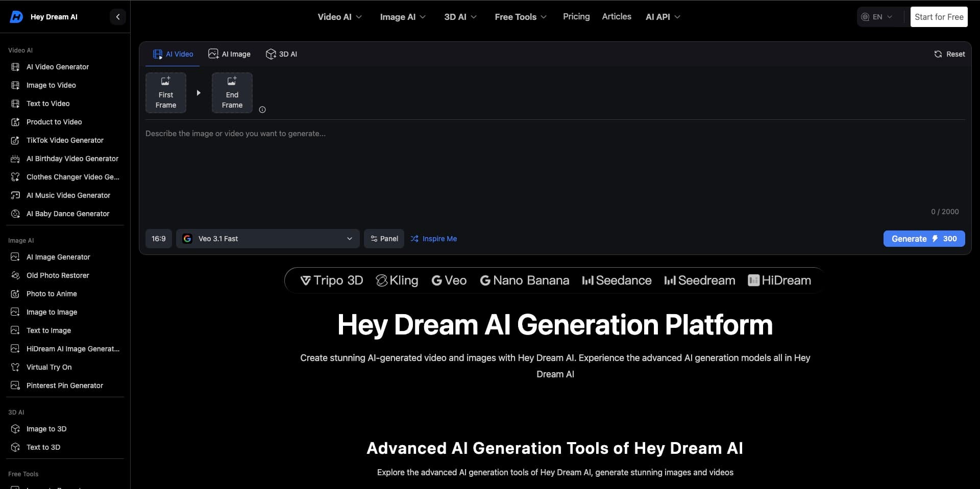Open the Articles page
This screenshot has width=980, height=489.
click(617, 16)
